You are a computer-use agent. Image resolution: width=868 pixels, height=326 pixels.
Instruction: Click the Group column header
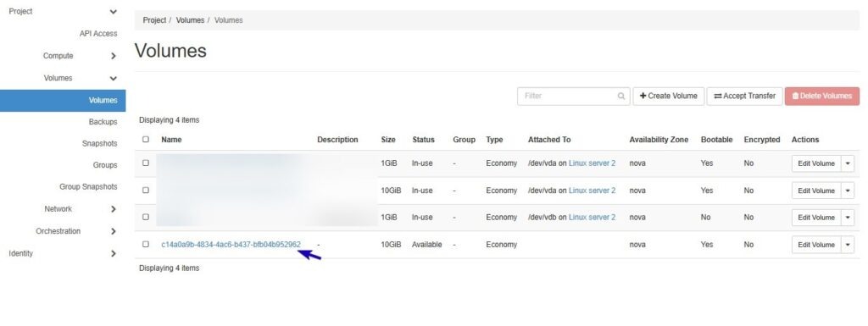click(464, 140)
